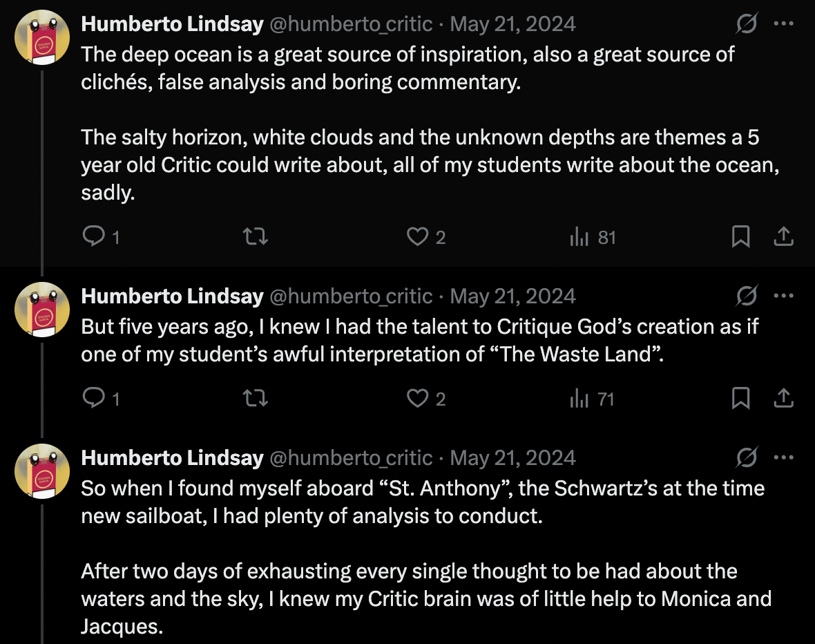Repost the deep ocean tweet
This screenshot has width=815, height=644.
256,237
